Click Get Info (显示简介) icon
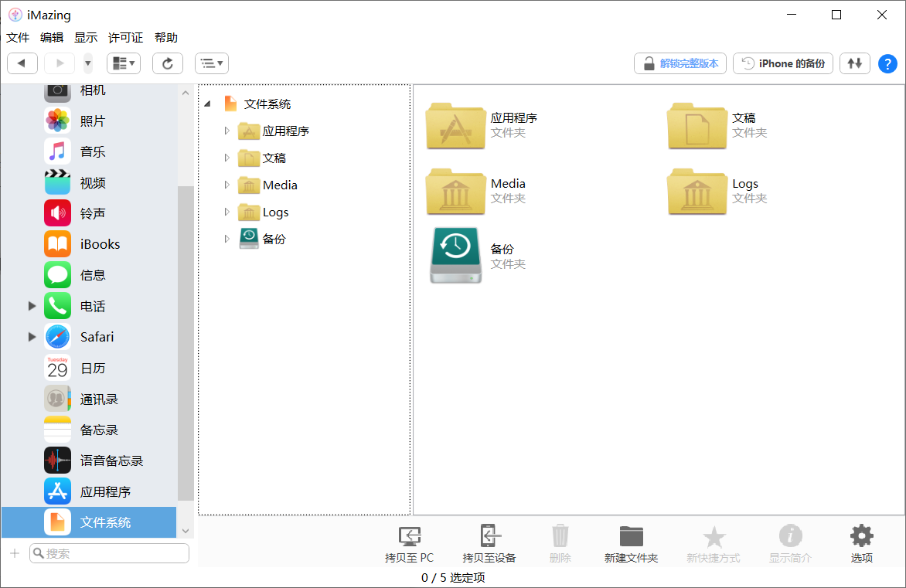906x588 pixels. pos(790,543)
